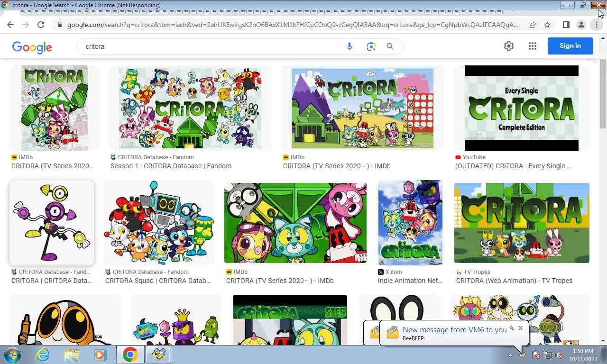Open the orange-eyed character image thumbnail
Screen dimensions: 607x364
pyautogui.click(x=65, y=320)
